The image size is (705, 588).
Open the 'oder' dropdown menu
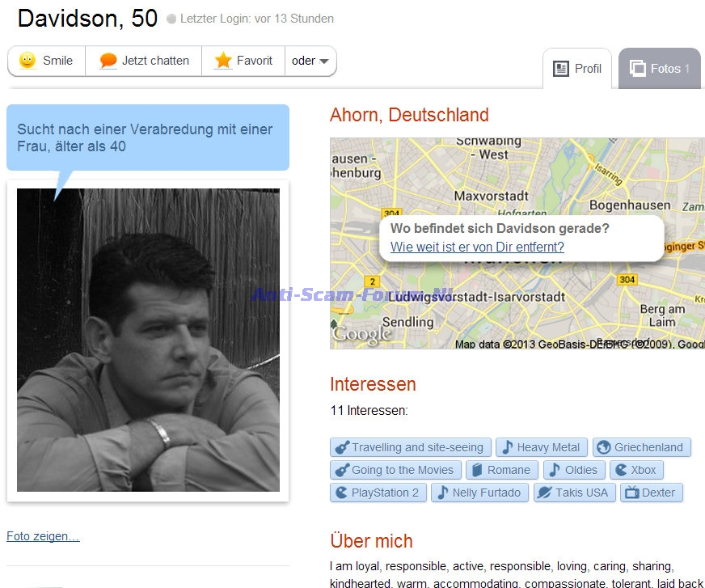pyautogui.click(x=310, y=61)
